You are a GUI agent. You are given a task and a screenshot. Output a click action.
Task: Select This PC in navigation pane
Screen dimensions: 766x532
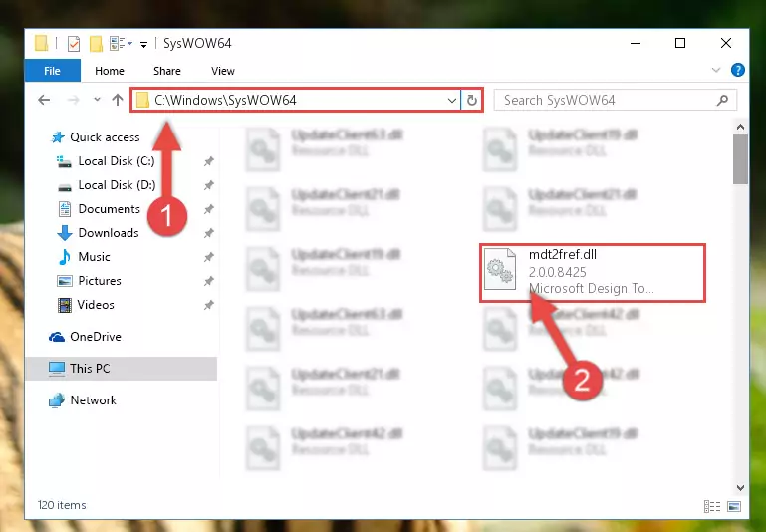[122, 369]
